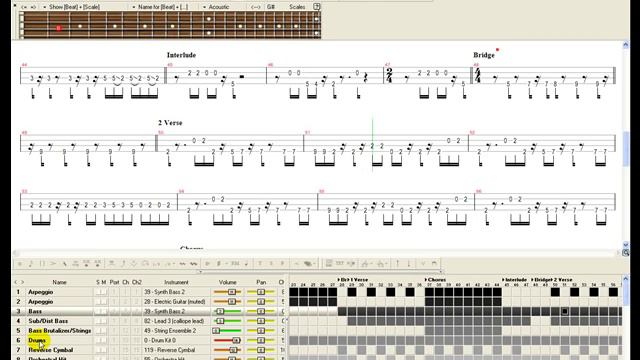Image resolution: width=640 pixels, height=360 pixels.
Task: Click the Scales button on the fretboard bar
Action: tap(297, 7)
